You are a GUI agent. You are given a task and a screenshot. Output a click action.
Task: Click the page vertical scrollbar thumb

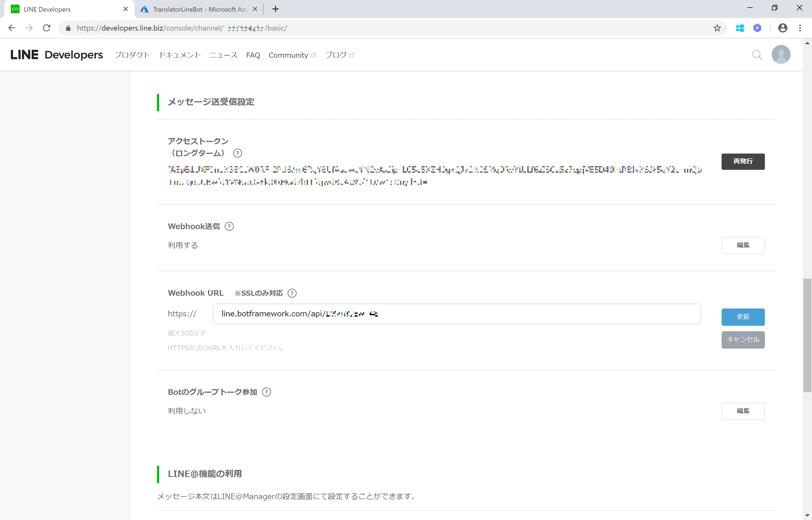coord(807,335)
